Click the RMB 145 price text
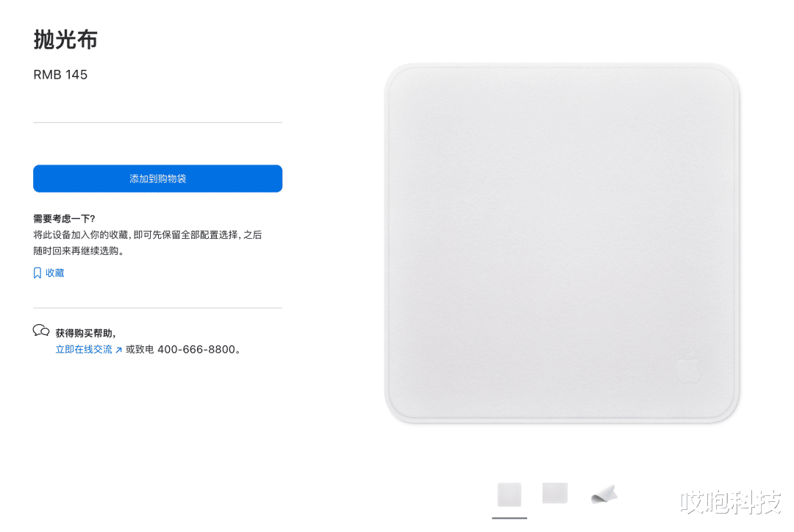 tap(60, 74)
